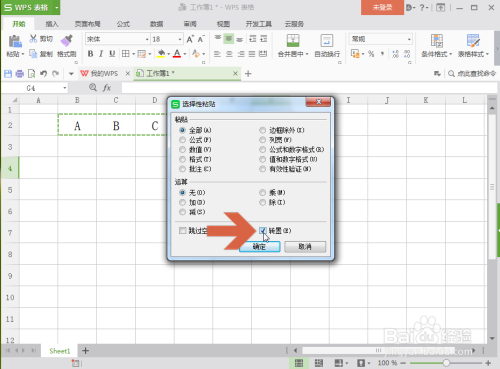This screenshot has height=369, width=500.
Task: Switch to normal view in status bar
Action: pyautogui.click(x=299, y=363)
